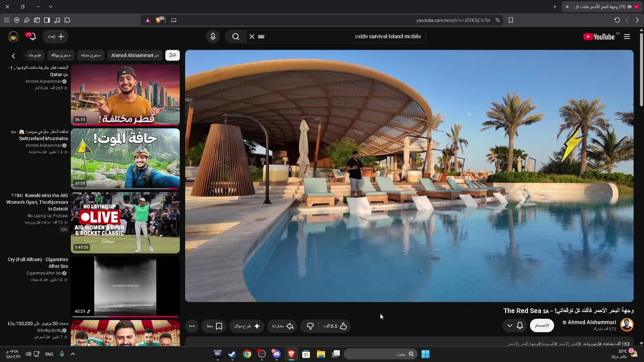Screen dimensions: 644x362
Task: Toggle the notification bell for Ahmed Alshammari
Action: tap(520, 326)
